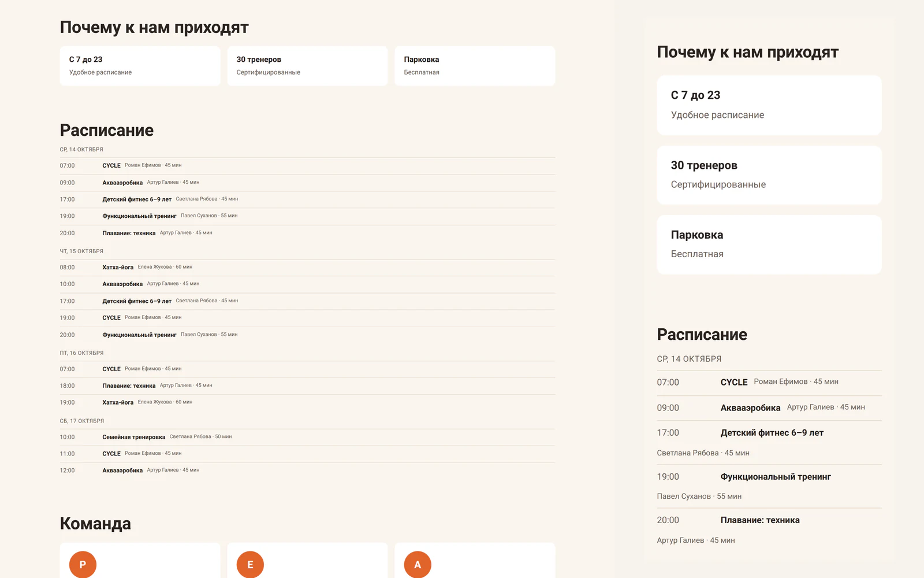Open 'Парковка' card in narrow mobile layout
The image size is (924, 578).
[769, 244]
